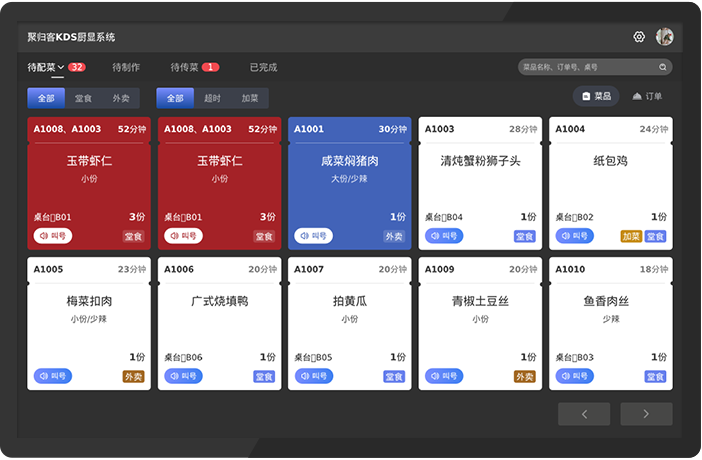Click 叫号 on first red 玉带虾仁 card

(53, 236)
